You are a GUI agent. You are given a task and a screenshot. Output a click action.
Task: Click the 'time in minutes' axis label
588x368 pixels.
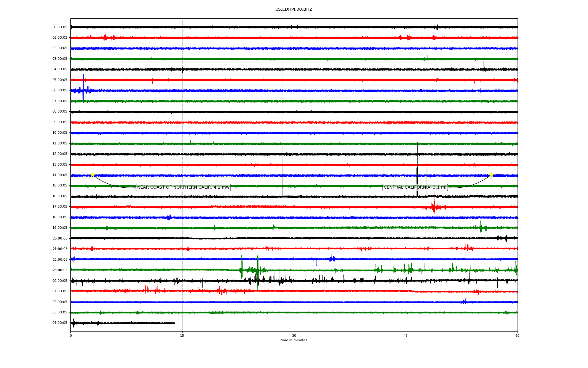(294, 340)
